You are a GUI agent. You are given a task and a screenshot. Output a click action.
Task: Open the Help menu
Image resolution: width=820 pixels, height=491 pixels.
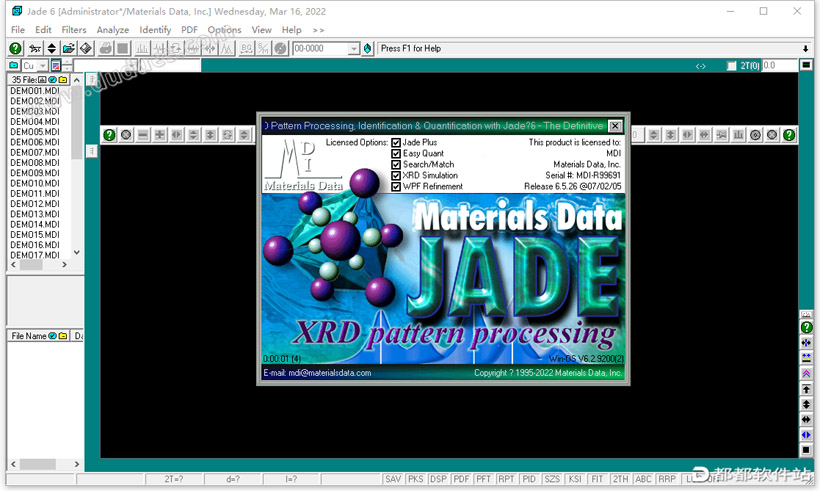292,30
